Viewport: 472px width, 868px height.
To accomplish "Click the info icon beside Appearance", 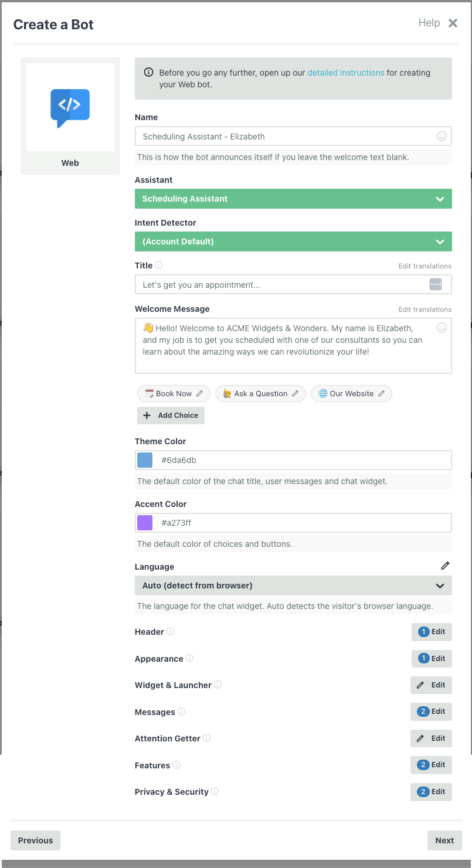I will click(x=189, y=658).
